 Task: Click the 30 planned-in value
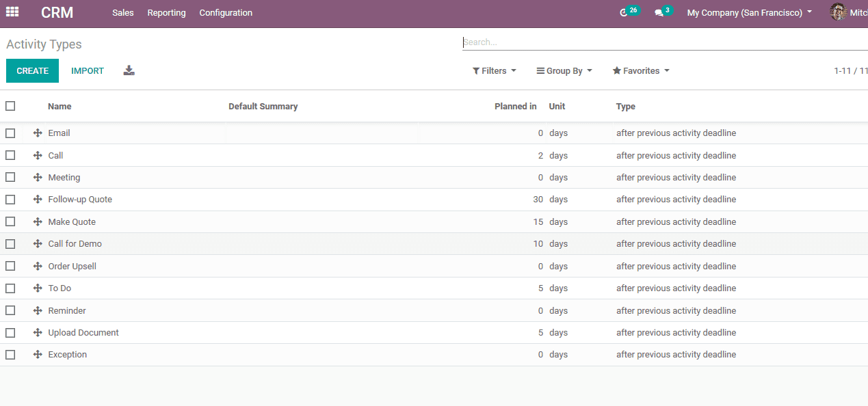click(x=538, y=200)
